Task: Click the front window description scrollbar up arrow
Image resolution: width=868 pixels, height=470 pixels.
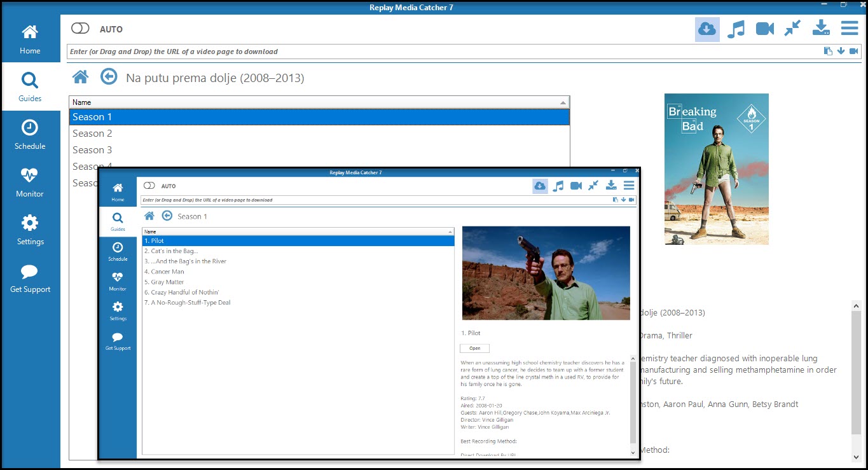Action: 633,359
